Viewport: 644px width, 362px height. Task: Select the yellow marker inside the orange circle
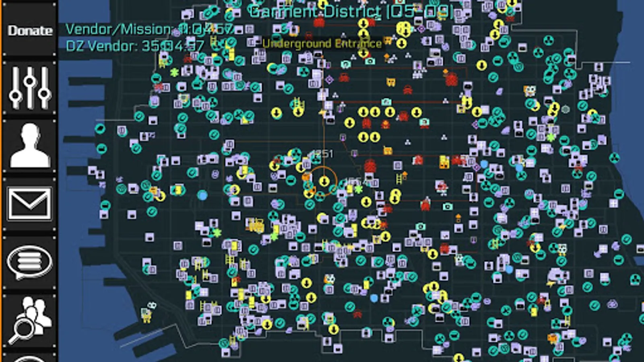324,181
